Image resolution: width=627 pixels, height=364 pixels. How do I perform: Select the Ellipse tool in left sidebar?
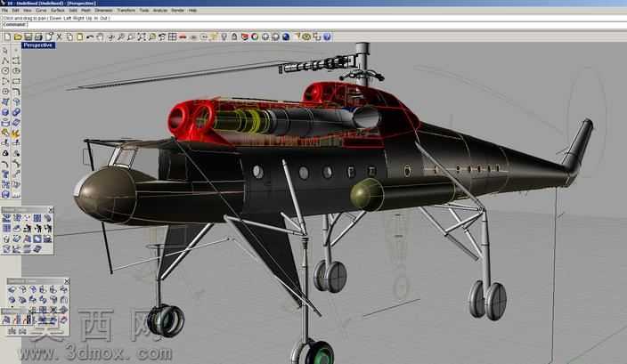[x=16, y=70]
